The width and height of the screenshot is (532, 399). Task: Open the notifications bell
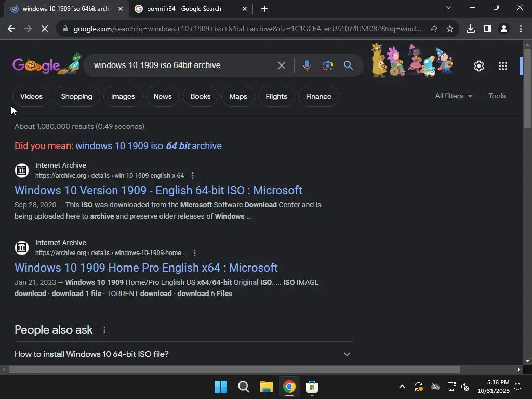point(518,387)
